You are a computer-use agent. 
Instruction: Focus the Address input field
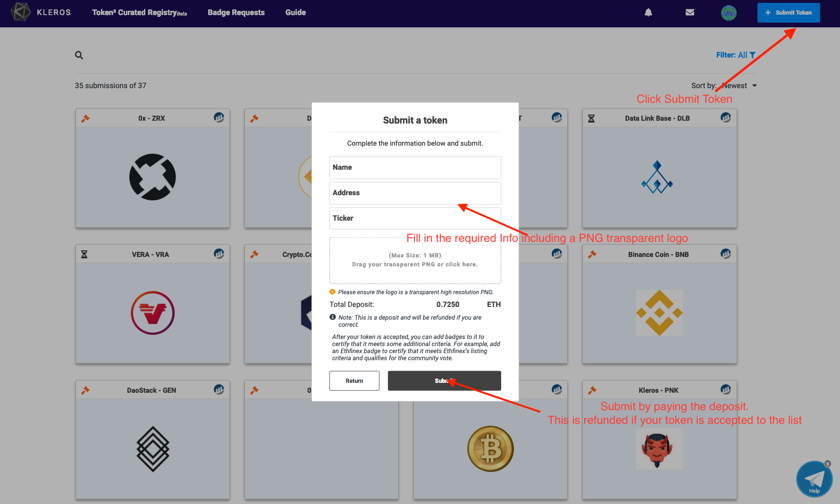(415, 193)
